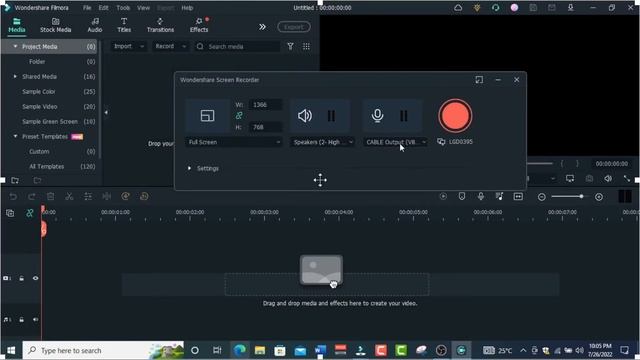Toggle system audio speaker icon
The image size is (640, 360).
tap(305, 116)
